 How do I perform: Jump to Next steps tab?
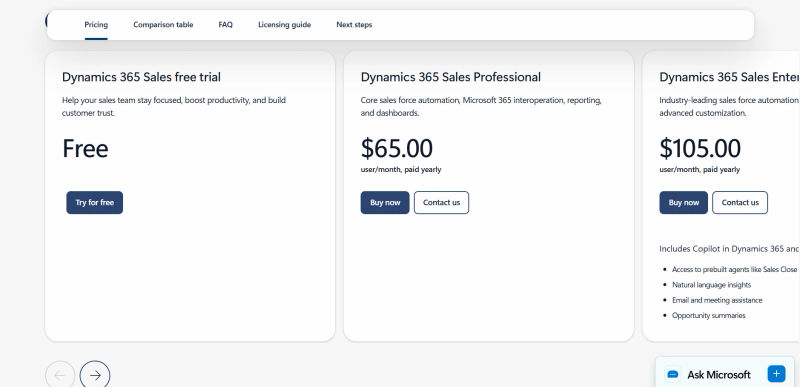click(354, 24)
